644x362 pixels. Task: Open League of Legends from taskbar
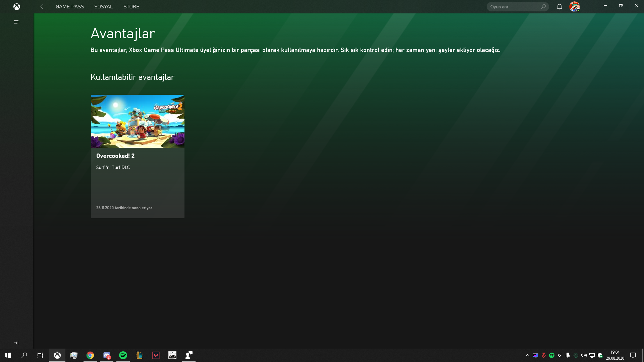coord(140,355)
